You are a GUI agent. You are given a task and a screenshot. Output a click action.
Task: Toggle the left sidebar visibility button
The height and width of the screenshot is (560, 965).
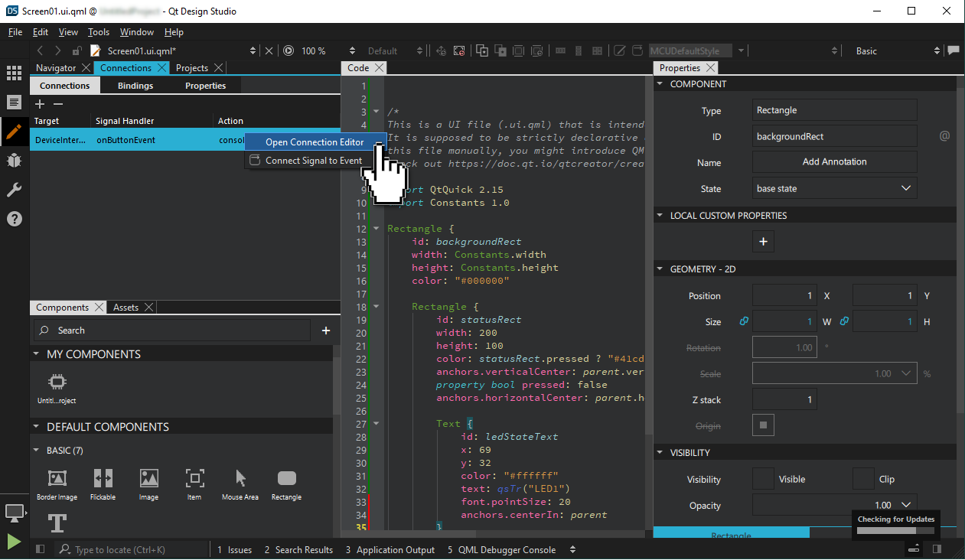pyautogui.click(x=41, y=549)
